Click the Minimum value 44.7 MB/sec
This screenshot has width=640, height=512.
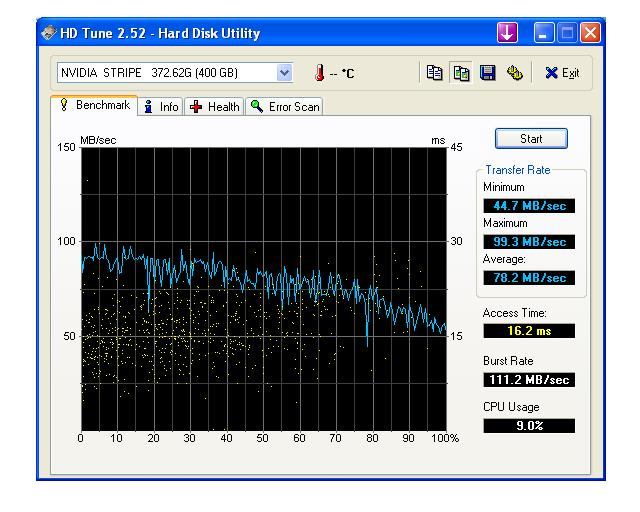tap(529, 206)
